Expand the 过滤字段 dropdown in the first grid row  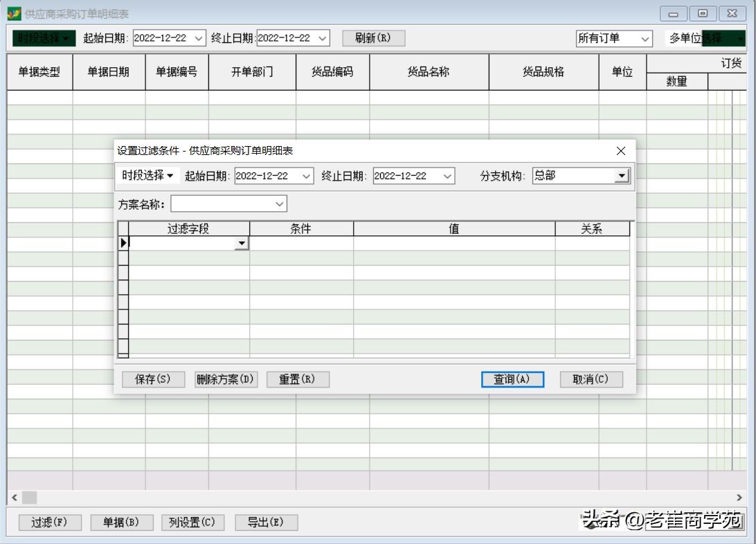pyautogui.click(x=242, y=244)
